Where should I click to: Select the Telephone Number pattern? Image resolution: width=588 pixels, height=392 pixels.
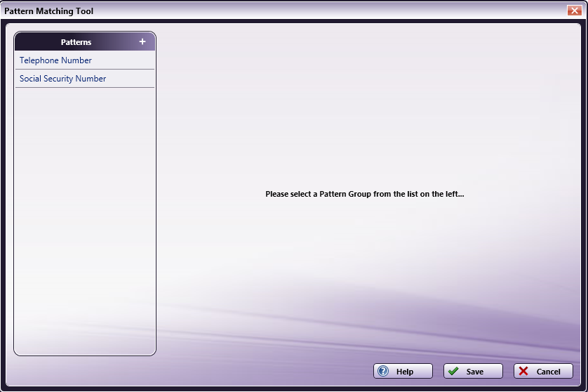click(x=85, y=60)
